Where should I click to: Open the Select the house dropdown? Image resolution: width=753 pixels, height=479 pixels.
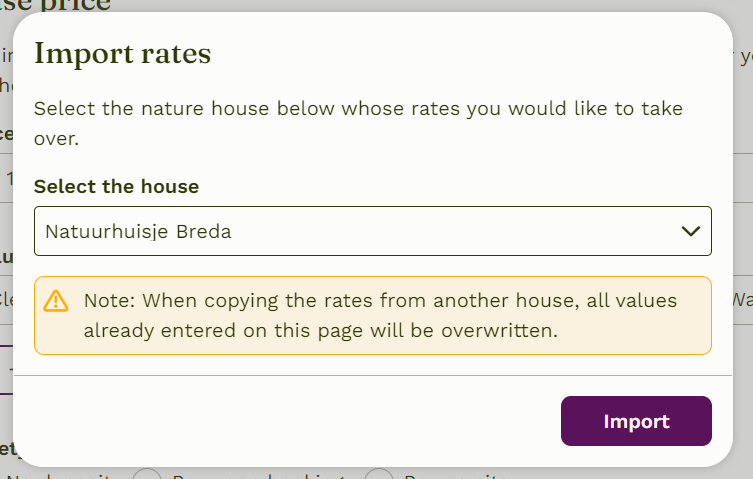[373, 231]
